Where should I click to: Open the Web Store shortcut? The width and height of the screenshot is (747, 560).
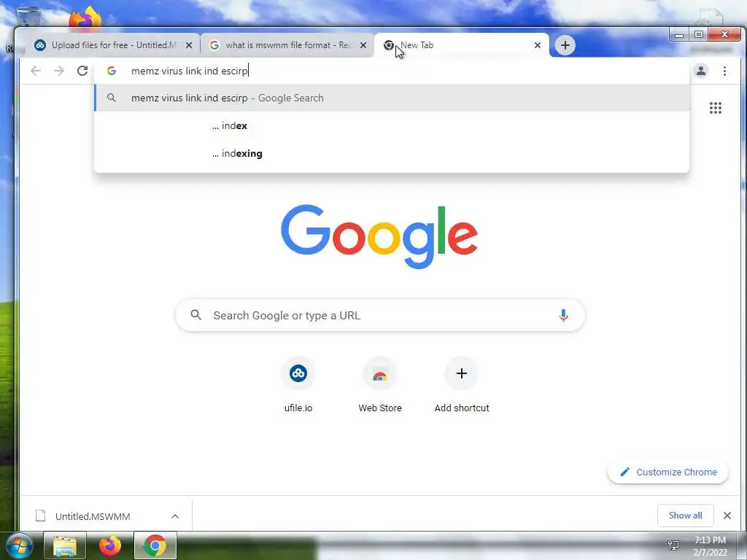pos(379,385)
